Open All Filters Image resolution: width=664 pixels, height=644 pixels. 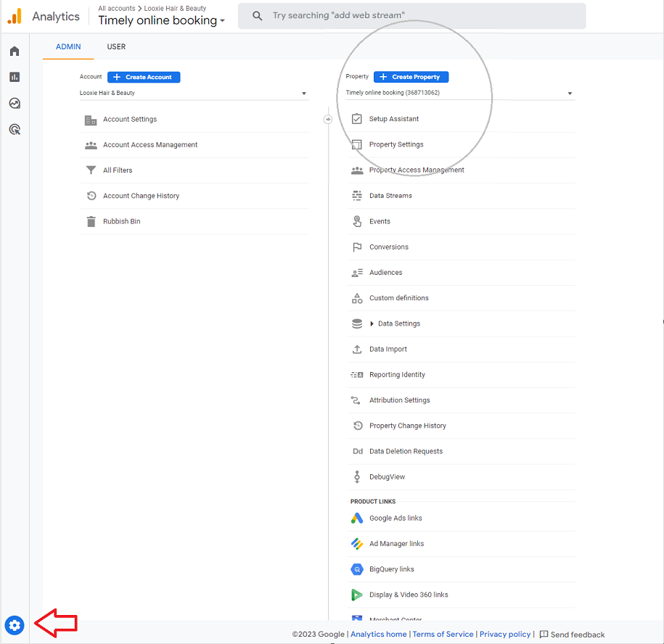click(118, 170)
